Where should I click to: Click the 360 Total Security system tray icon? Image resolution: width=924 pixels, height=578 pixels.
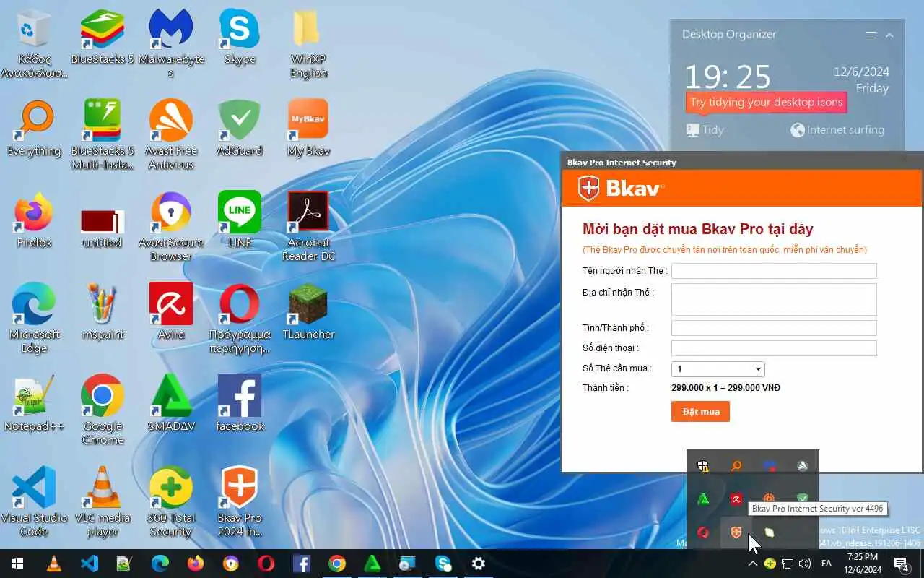770,564
